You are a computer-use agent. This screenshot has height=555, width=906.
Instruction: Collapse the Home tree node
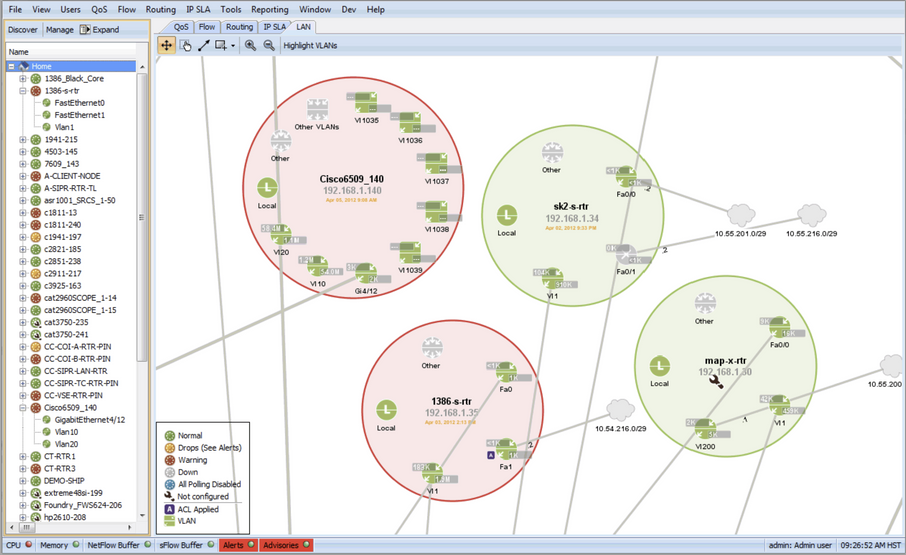(12, 66)
